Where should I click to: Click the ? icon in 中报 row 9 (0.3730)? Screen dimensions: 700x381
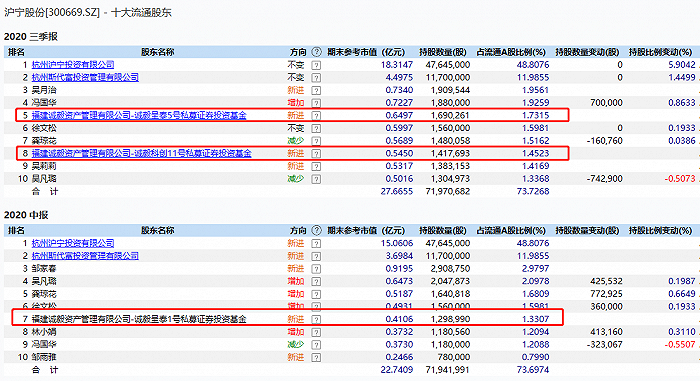click(316, 345)
